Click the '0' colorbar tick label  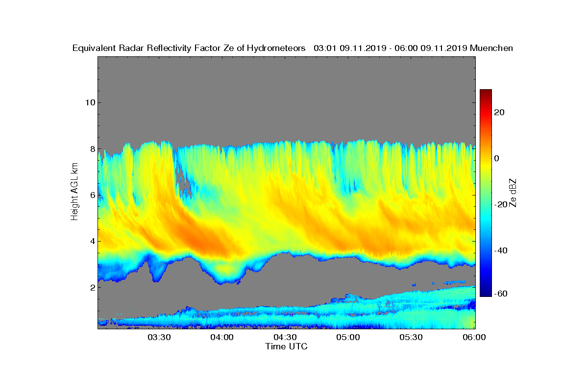click(x=497, y=158)
